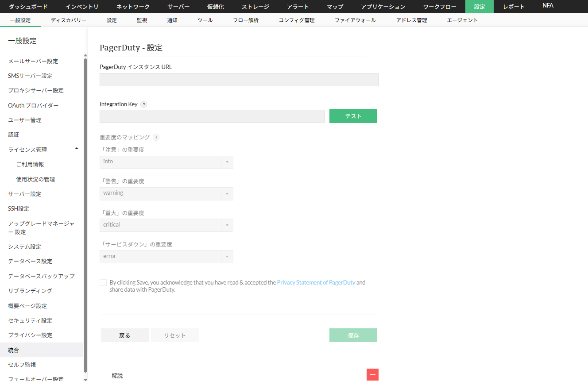Click the Integration Key help icon

tap(143, 104)
